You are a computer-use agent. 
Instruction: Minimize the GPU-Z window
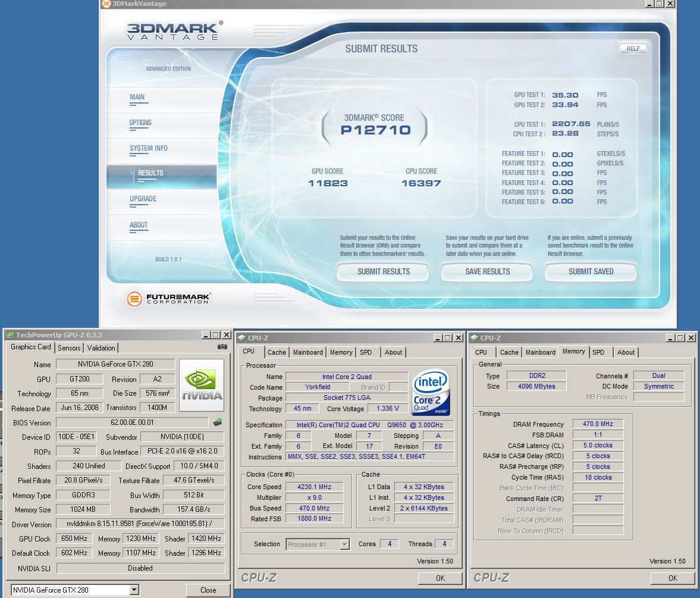click(206, 335)
